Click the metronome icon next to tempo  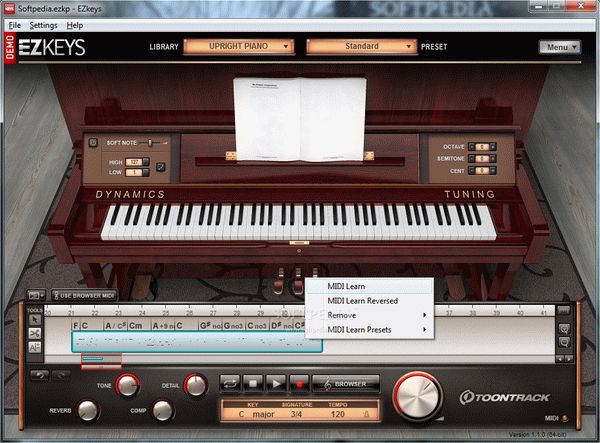pos(366,414)
